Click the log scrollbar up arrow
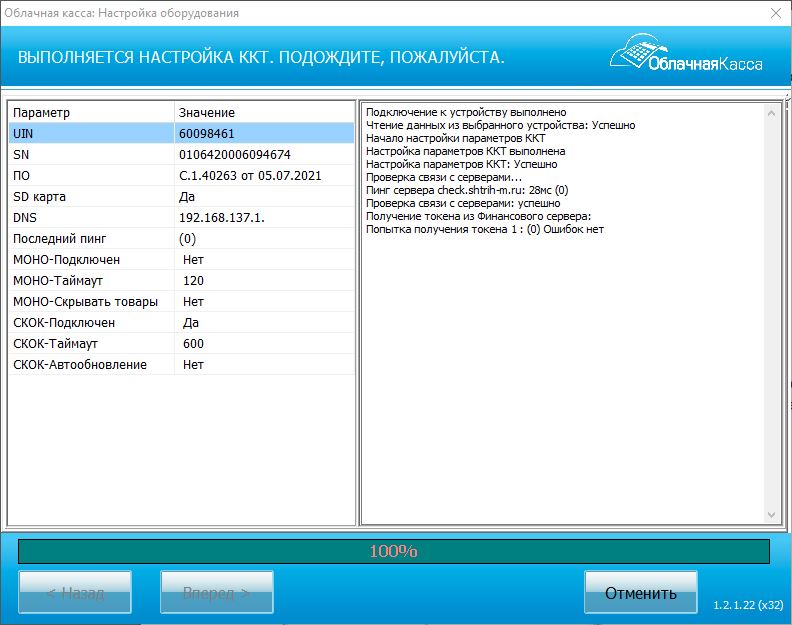 (771, 115)
